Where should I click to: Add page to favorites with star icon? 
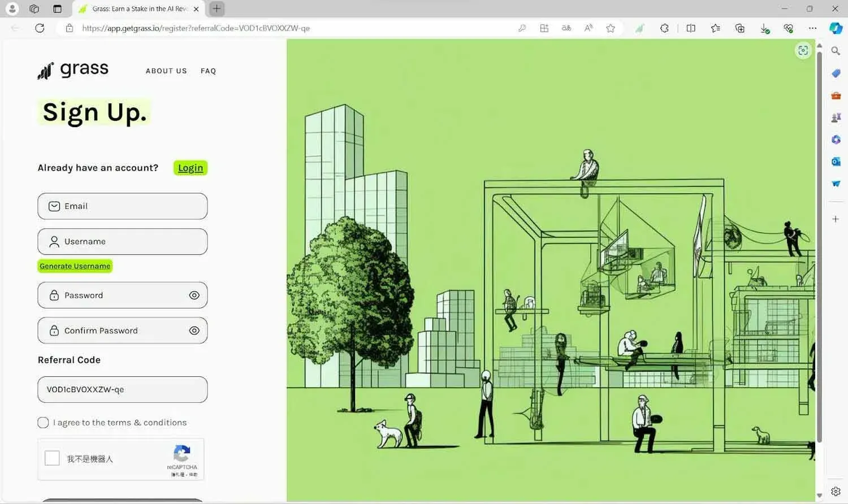pos(611,28)
